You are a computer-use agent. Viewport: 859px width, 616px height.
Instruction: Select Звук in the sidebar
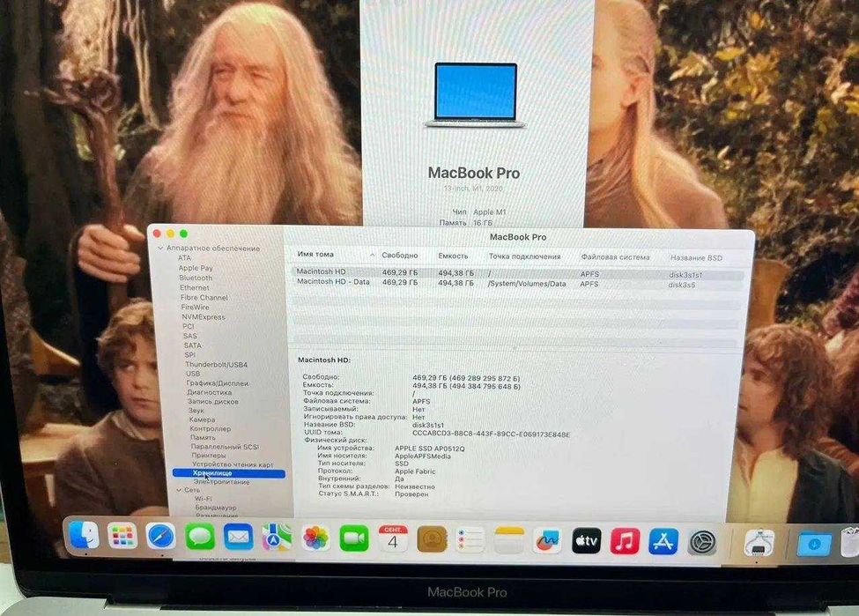[x=196, y=411]
